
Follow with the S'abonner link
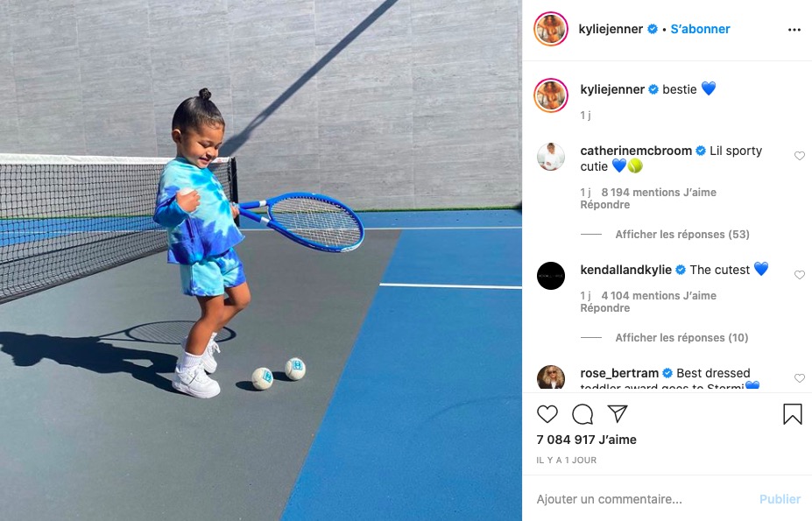click(700, 29)
